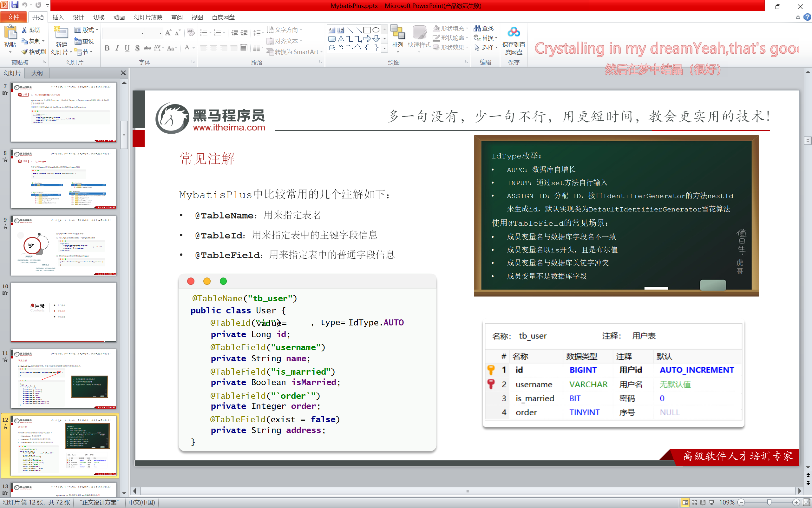Clear all formatting with eraser icon
Viewport: 812px width, 508px height.
[191, 33]
